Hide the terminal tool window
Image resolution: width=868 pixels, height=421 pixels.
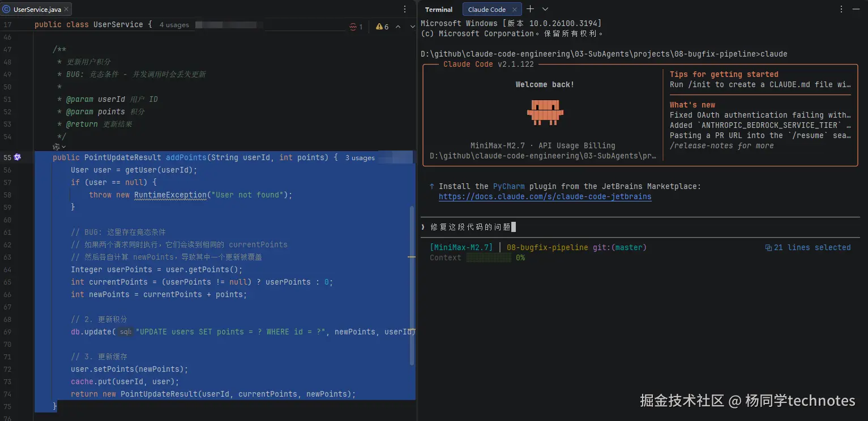coord(857,9)
